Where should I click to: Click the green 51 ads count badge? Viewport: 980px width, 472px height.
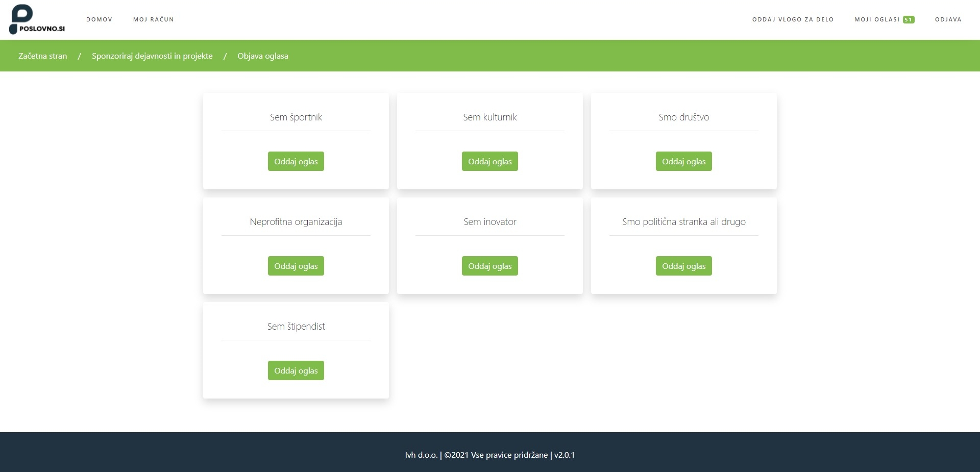908,20
